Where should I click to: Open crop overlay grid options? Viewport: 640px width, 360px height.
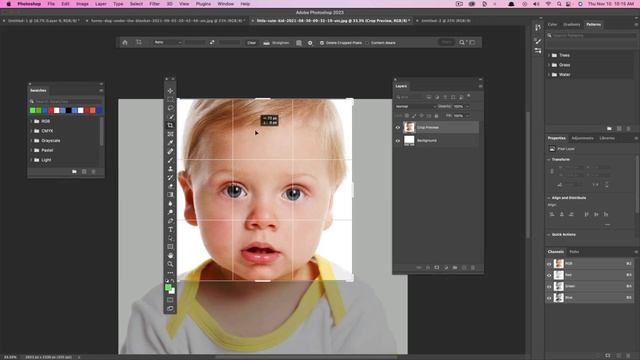coord(299,43)
